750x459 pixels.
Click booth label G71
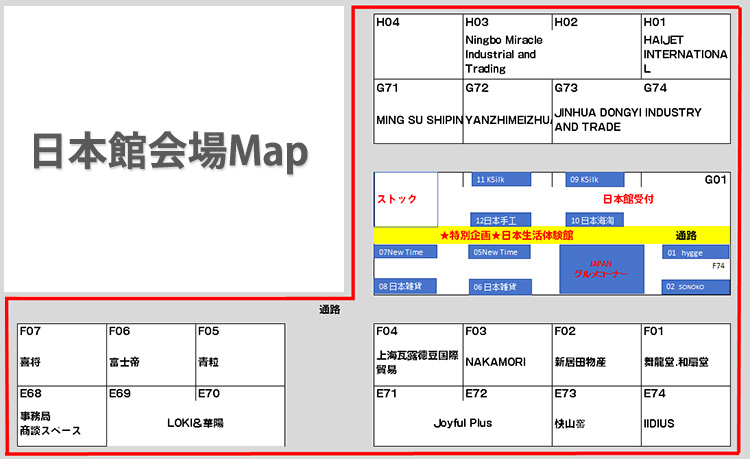pyautogui.click(x=387, y=88)
